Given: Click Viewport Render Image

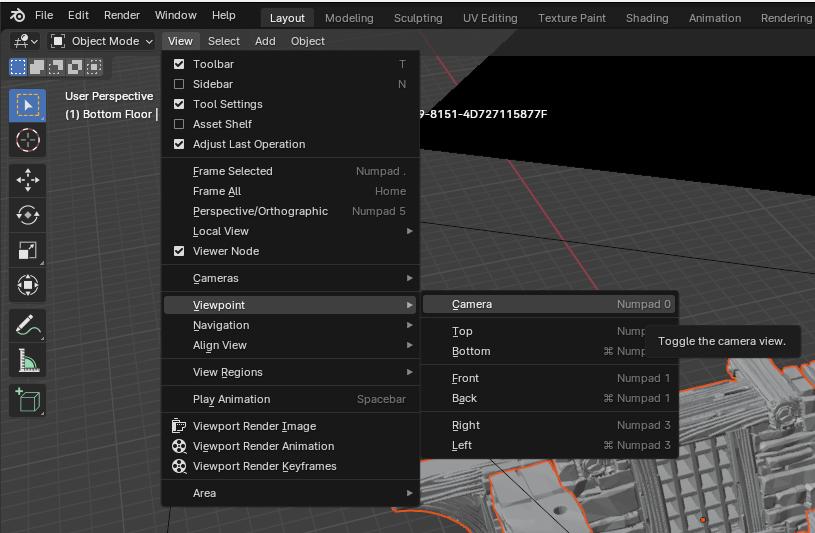Looking at the screenshot, I should [254, 426].
